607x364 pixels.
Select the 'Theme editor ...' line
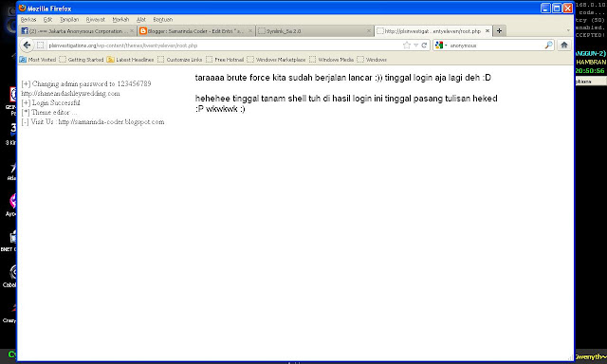pos(49,112)
